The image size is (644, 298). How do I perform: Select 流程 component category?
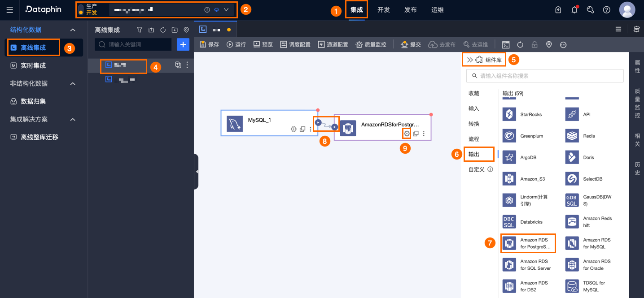click(474, 139)
